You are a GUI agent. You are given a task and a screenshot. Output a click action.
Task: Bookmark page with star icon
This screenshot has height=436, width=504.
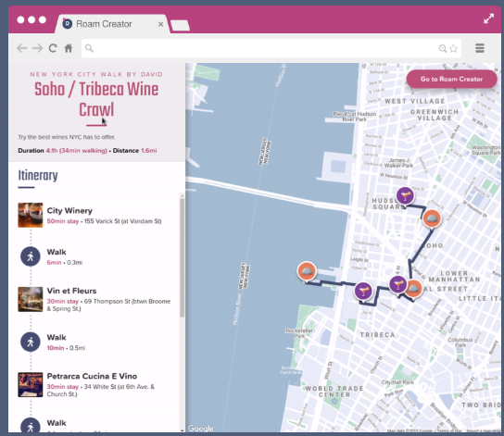[454, 48]
